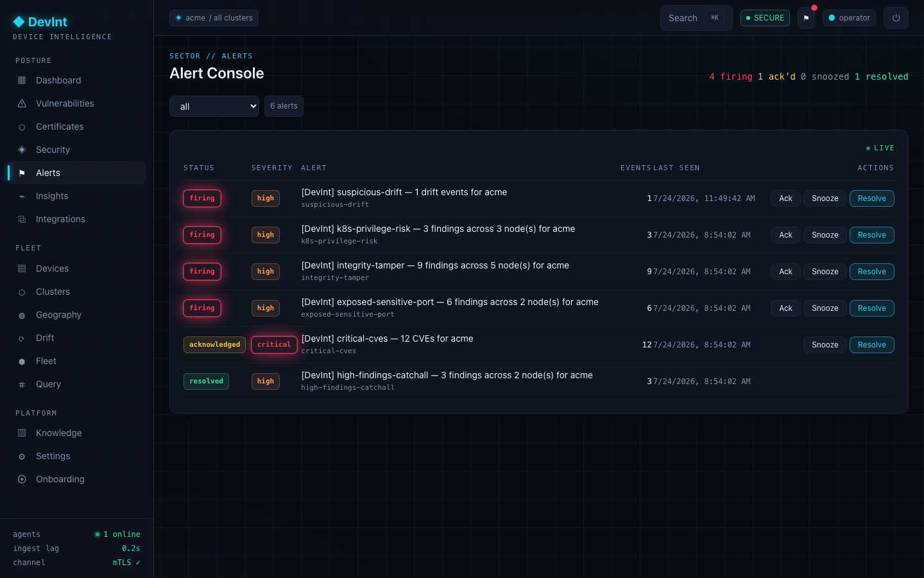
Task: Snooze the exposed-sensitive-port alert
Action: 825,308
